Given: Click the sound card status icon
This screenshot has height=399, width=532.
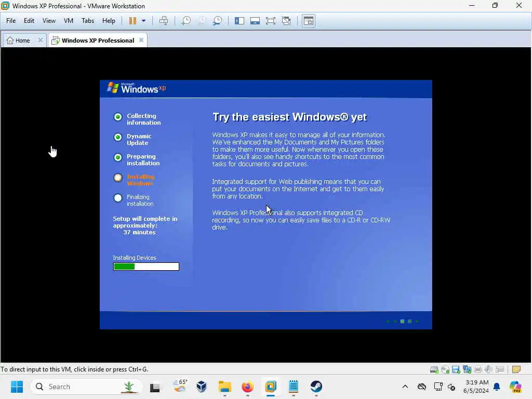Looking at the screenshot, I should [488, 369].
